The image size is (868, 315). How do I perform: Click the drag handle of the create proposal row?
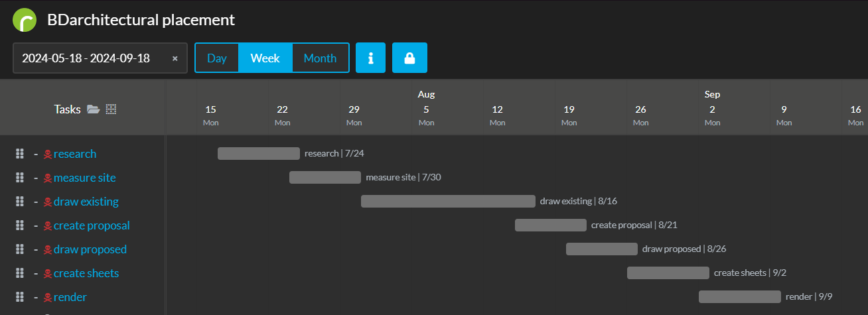tap(20, 225)
